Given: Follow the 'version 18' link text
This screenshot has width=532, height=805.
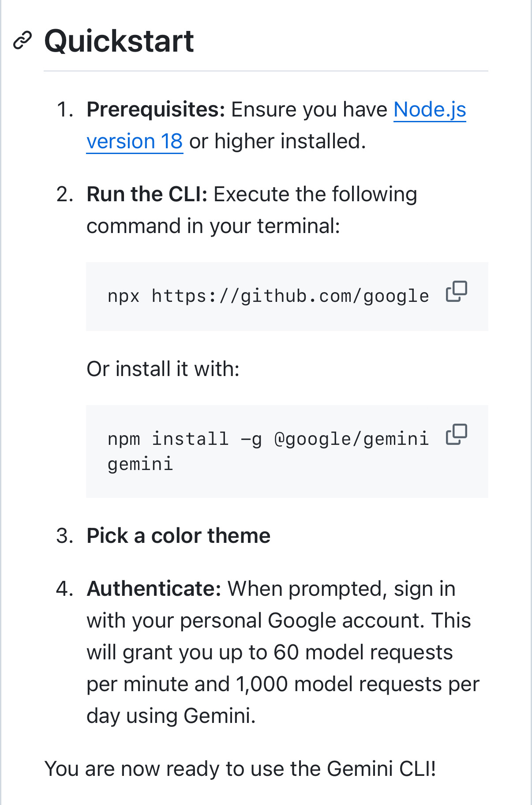Looking at the screenshot, I should 135,141.
